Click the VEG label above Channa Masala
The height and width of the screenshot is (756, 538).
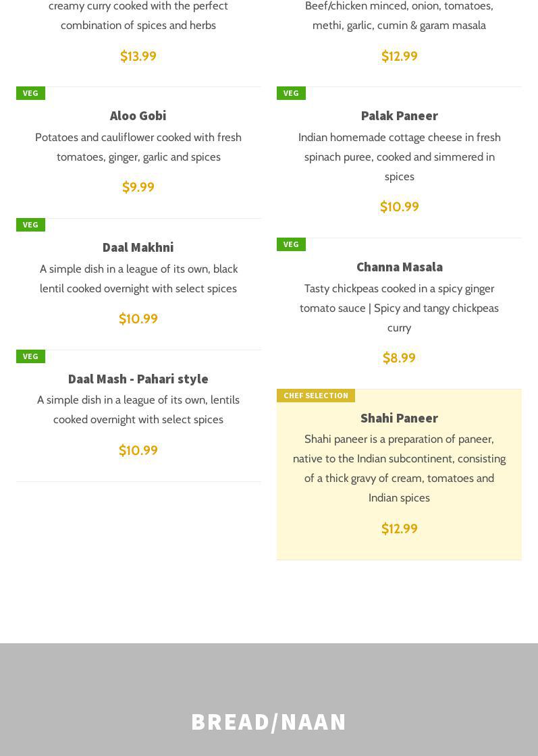coord(291,244)
